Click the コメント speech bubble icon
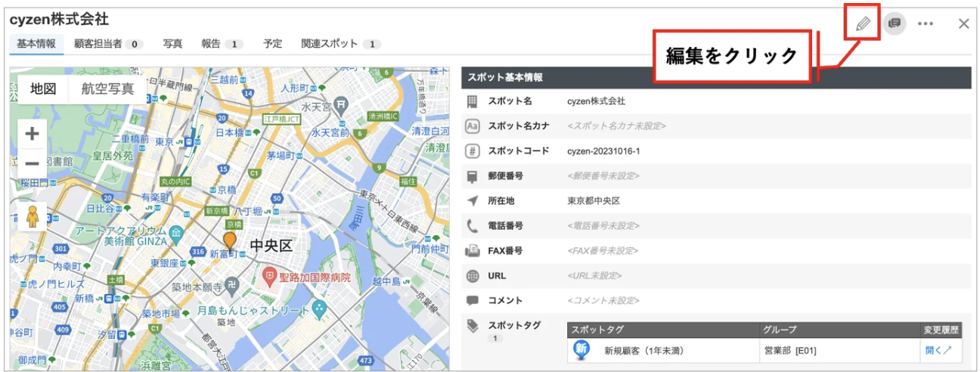This screenshot has height=372, width=980. click(473, 300)
